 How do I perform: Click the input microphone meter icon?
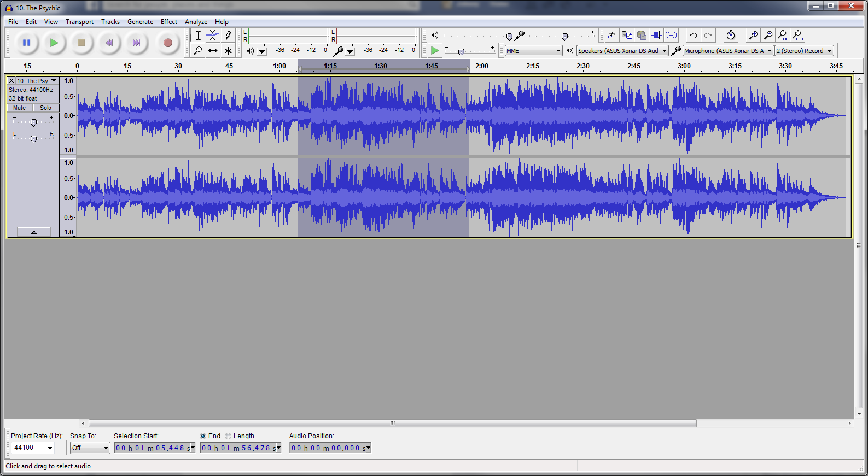pos(339,51)
